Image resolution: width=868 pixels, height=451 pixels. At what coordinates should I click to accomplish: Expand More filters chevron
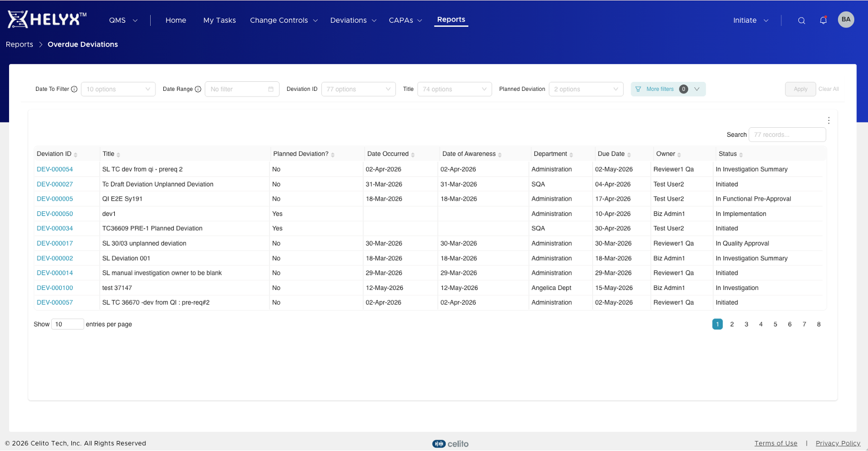[697, 89]
